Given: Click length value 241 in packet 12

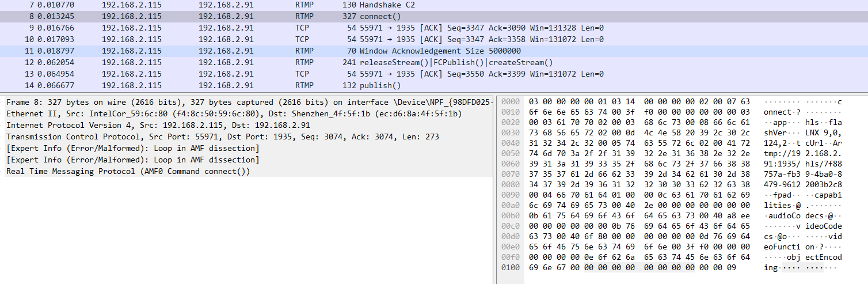Looking at the screenshot, I should click(348, 62).
